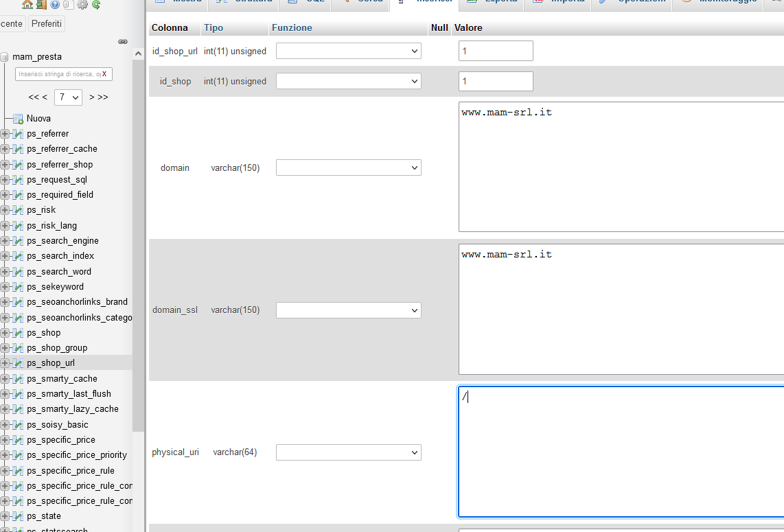Open the Nuova new table link

tap(38, 119)
